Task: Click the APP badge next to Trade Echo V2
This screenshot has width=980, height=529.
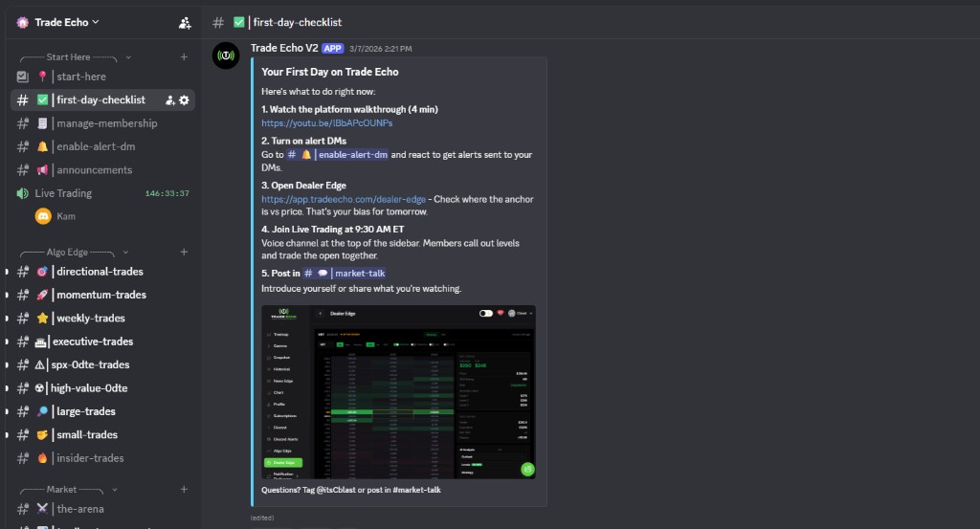Action: (332, 48)
